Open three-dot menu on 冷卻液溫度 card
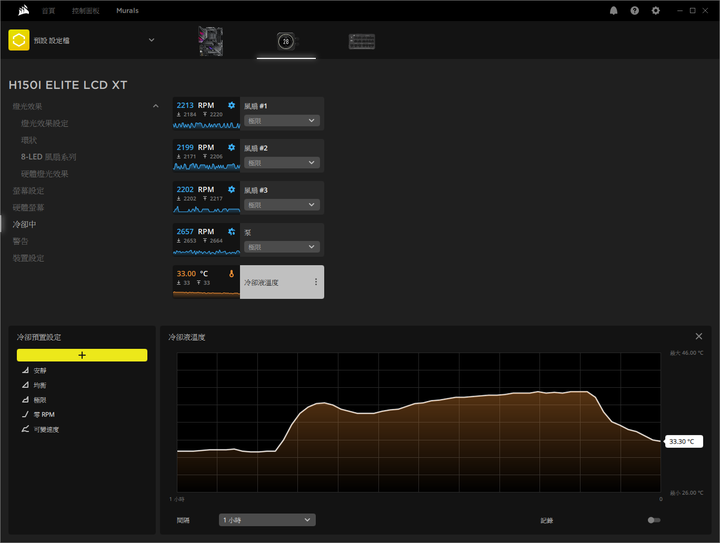 [x=316, y=282]
